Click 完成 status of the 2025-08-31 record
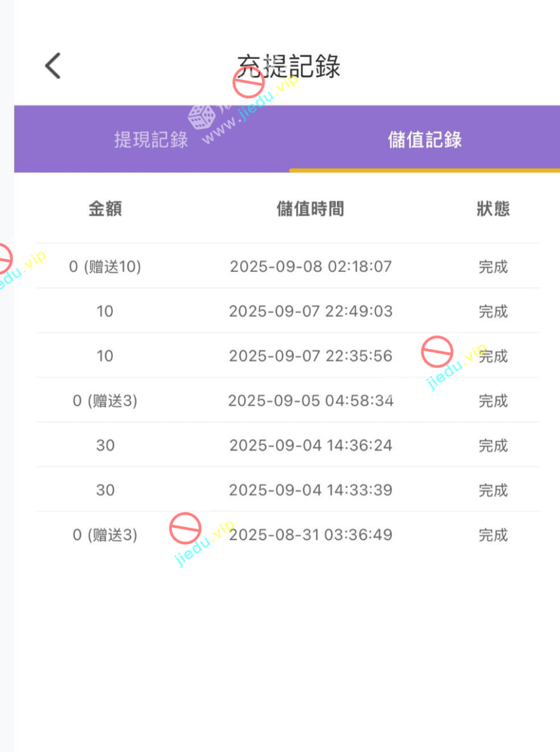 (493, 535)
